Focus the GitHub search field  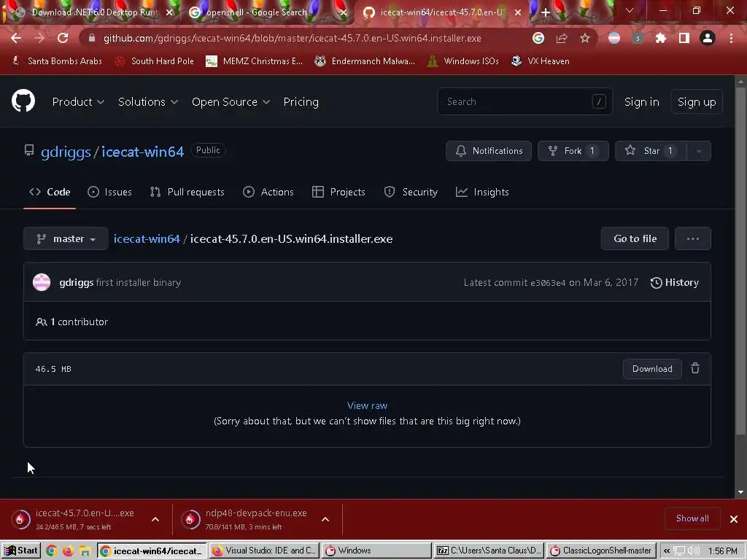525,101
